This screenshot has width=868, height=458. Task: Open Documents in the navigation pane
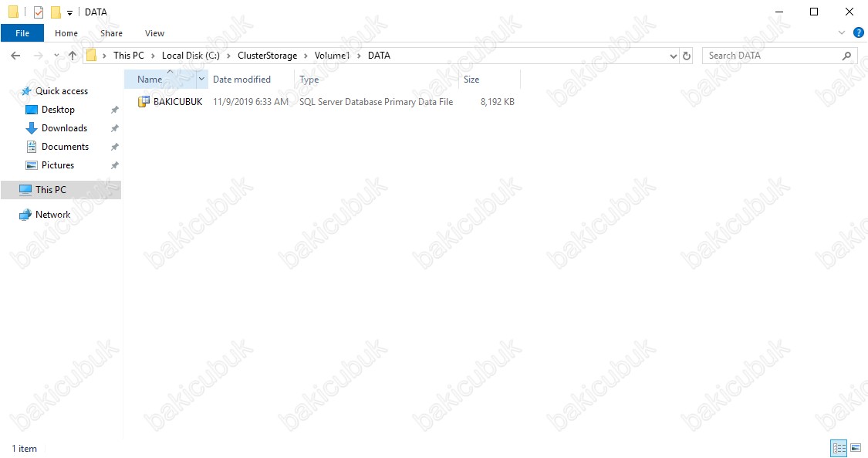65,147
